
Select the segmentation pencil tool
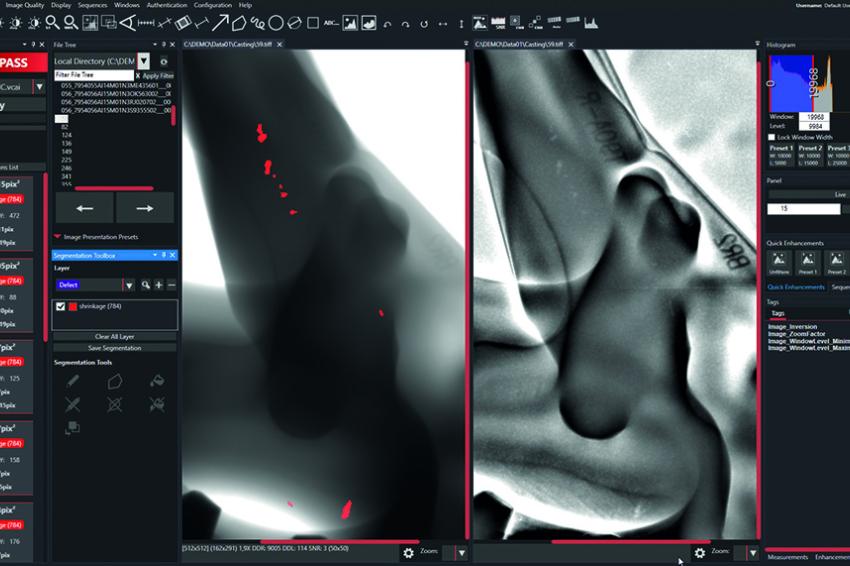coord(73,381)
